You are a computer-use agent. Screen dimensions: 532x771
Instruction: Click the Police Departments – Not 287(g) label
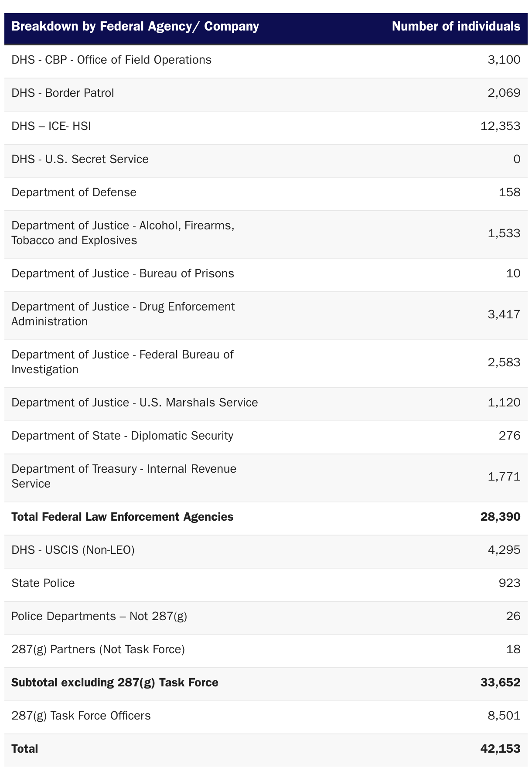click(99, 616)
